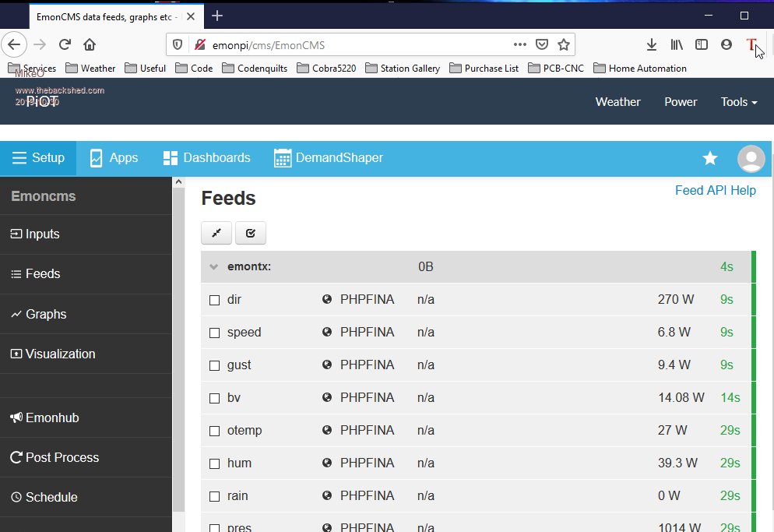Open the Tools dropdown menu
This screenshot has width=774, height=532.
pyautogui.click(x=738, y=102)
